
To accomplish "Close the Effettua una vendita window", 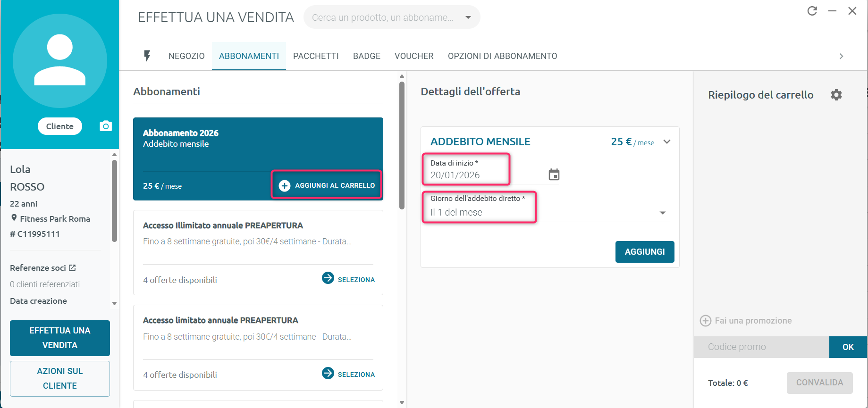I will (852, 11).
